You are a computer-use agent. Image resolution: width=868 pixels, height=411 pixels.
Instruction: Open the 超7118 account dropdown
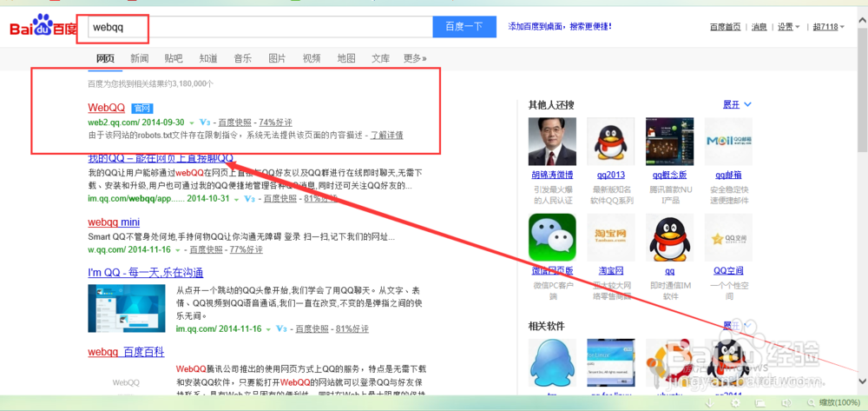click(828, 27)
